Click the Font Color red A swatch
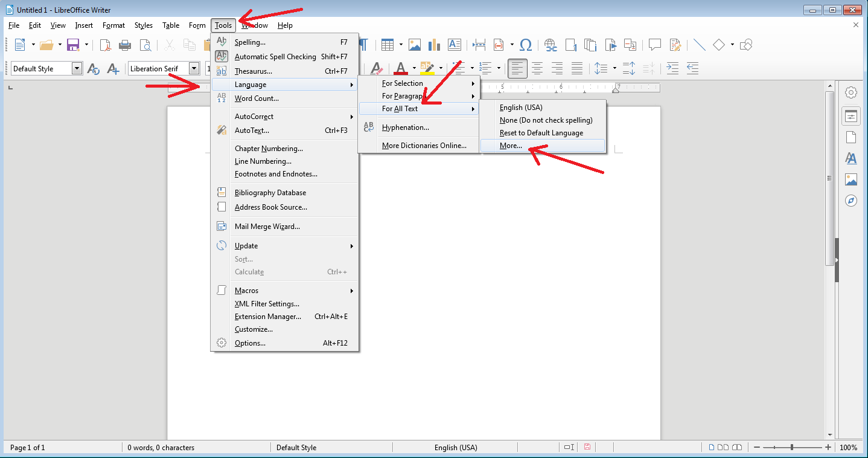868x458 pixels. 401,69
